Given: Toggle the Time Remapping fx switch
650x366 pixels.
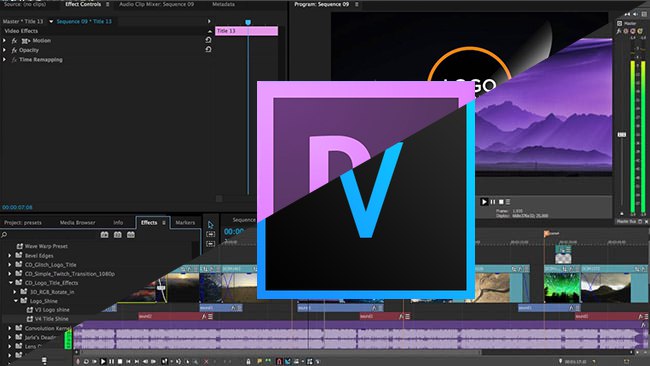Looking at the screenshot, I should pos(14,60).
